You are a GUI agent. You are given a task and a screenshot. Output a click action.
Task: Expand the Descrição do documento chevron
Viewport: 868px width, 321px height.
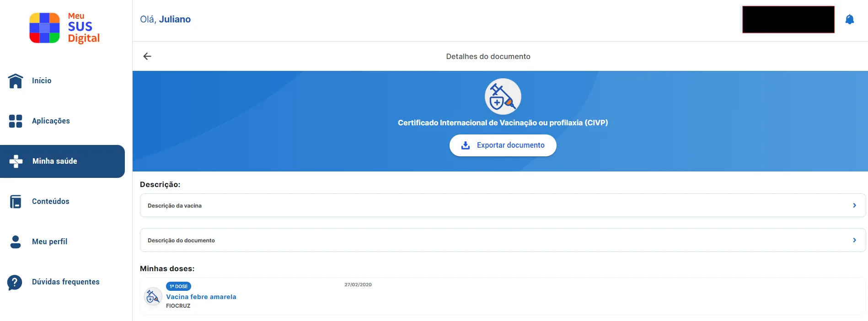coord(854,240)
